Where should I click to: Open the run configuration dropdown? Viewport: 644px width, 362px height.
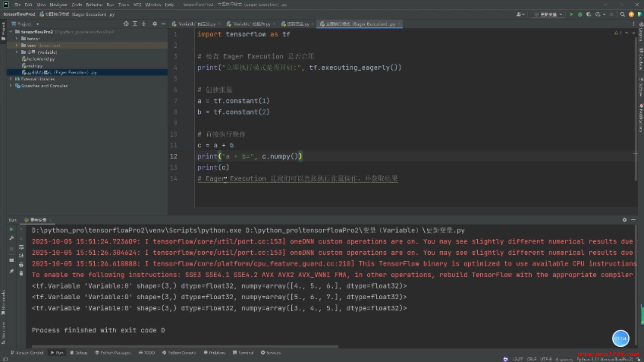[549, 14]
